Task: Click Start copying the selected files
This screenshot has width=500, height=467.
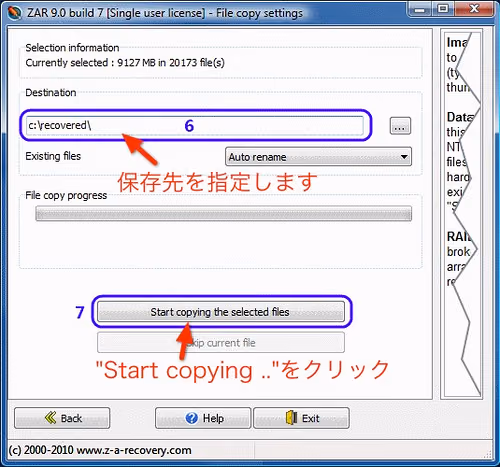Action: click(x=221, y=312)
